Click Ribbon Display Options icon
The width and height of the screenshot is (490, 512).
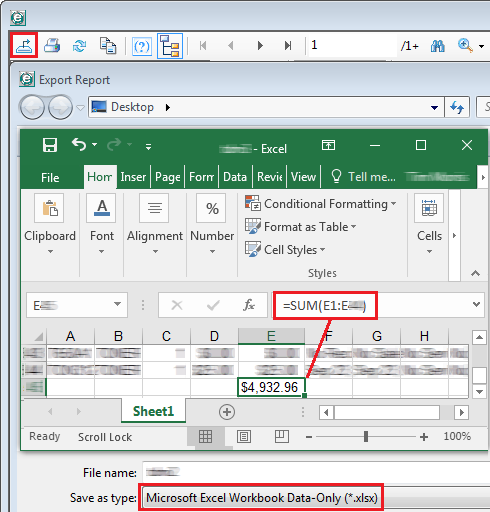click(328, 145)
